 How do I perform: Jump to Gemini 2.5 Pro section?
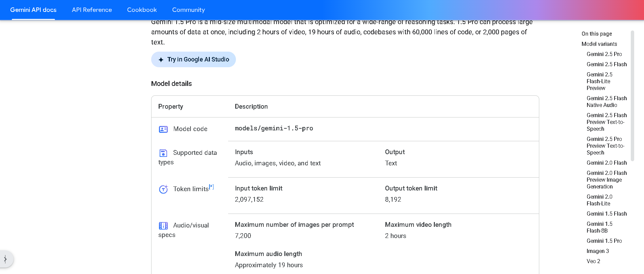[x=604, y=54]
